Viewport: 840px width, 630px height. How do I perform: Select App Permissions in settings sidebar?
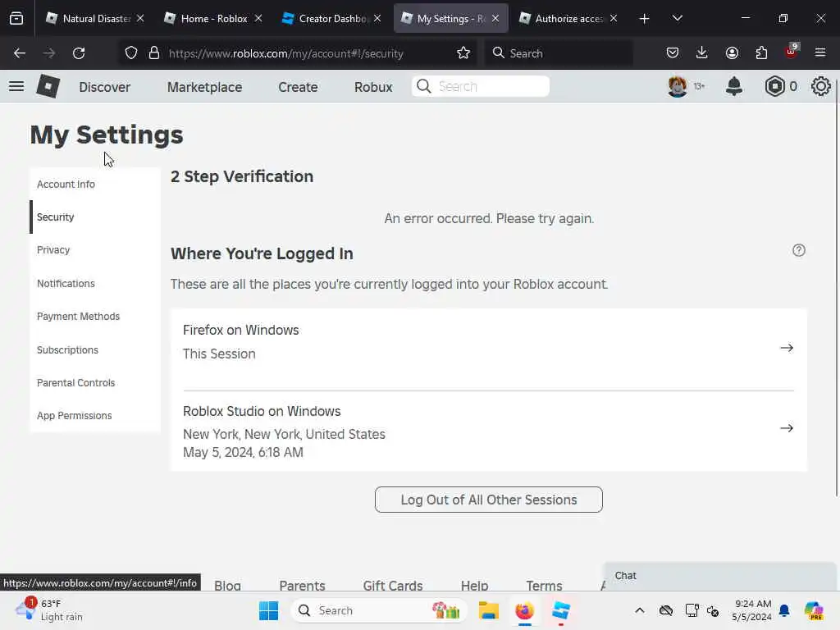[95, 416]
